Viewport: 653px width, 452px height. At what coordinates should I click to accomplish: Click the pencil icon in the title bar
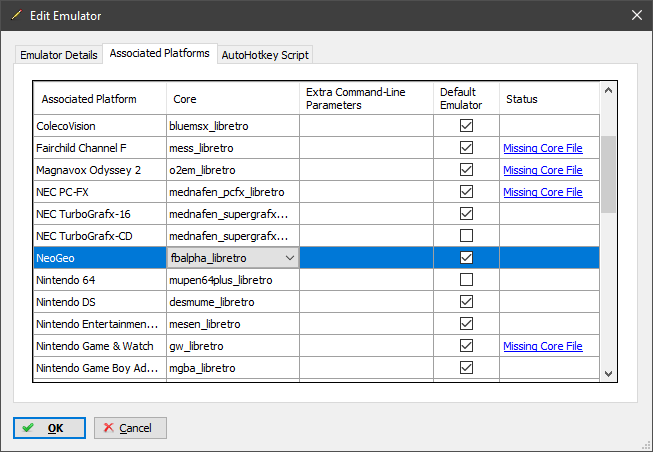coord(16,15)
